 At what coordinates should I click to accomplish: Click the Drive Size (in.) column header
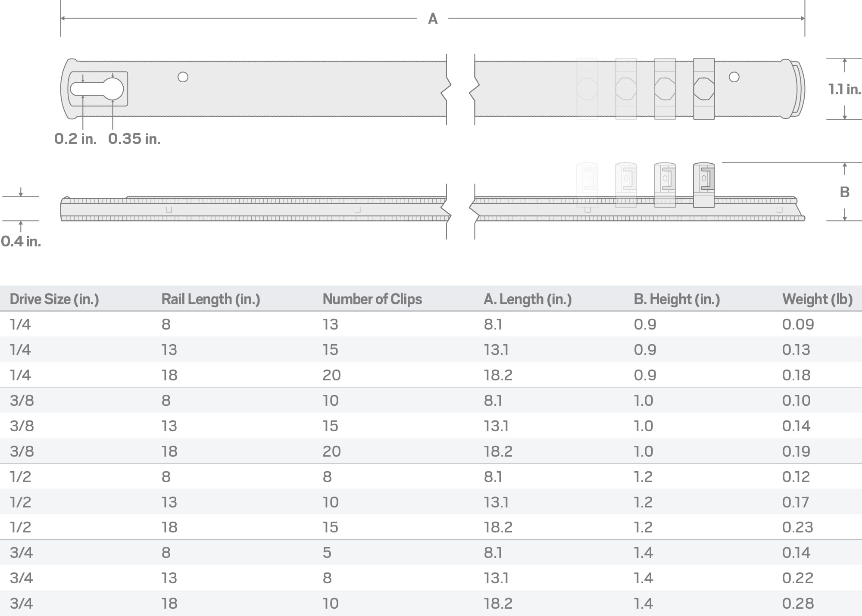pyautogui.click(x=54, y=299)
